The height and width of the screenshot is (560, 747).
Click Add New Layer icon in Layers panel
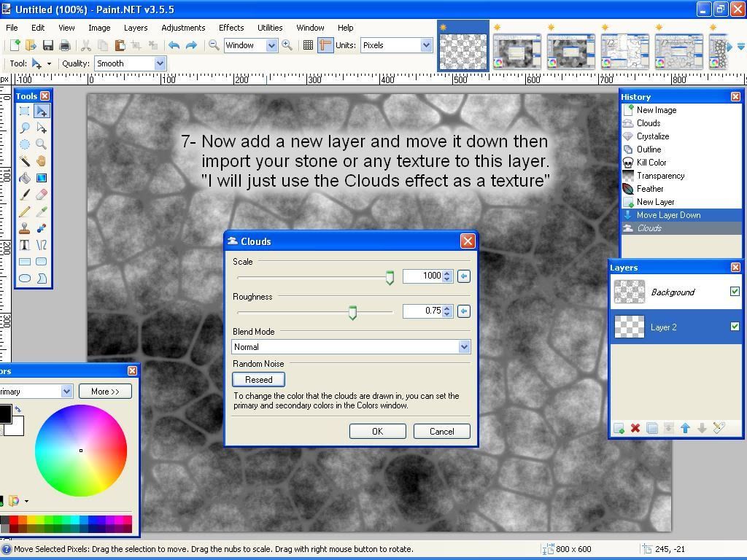[619, 428]
